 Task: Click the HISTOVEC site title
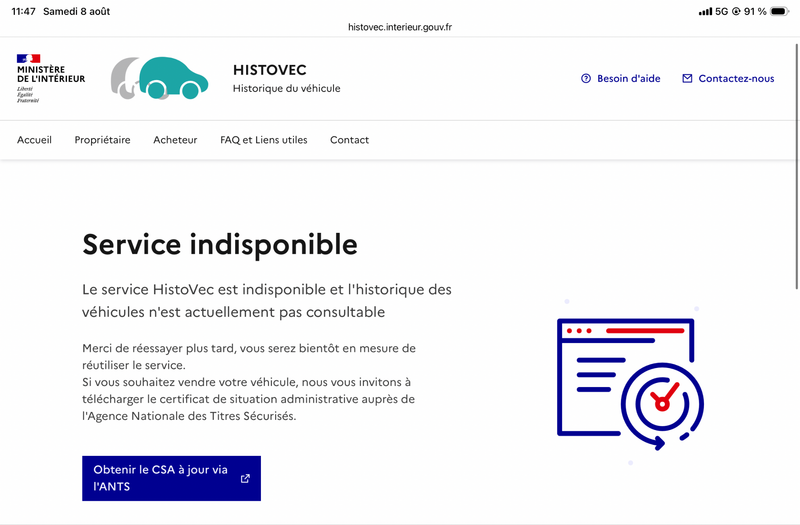pos(270,70)
